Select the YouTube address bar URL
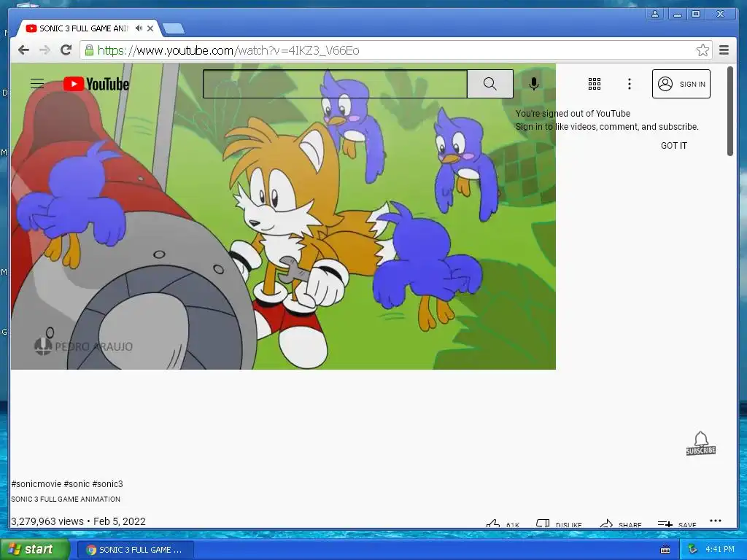The height and width of the screenshot is (560, 747). (228, 50)
